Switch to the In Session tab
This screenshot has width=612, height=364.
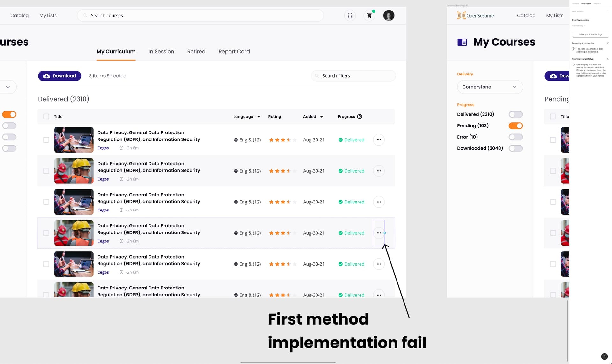click(x=161, y=52)
